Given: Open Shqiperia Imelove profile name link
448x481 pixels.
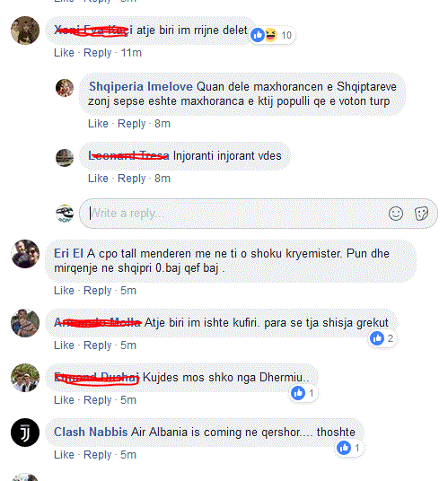Looking at the screenshot, I should [141, 86].
